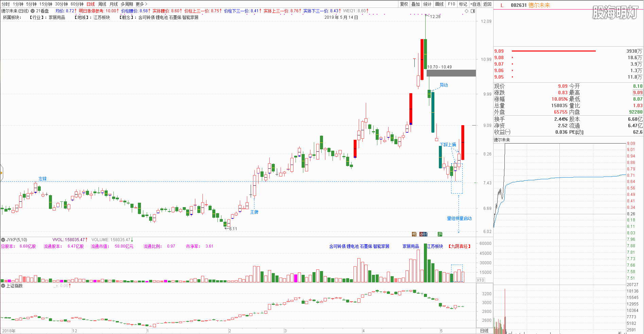
Task: Click the 总量 158035 value
Action: point(559,105)
